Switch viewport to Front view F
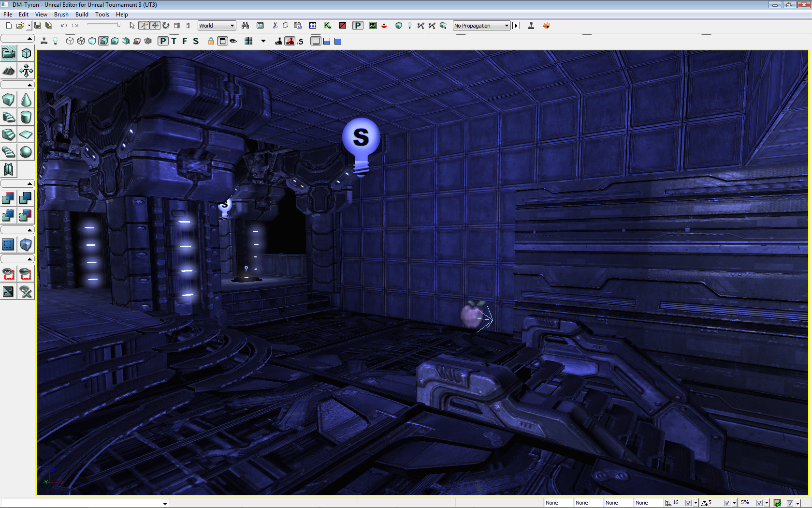Screen dimensions: 812x508 coord(185,41)
